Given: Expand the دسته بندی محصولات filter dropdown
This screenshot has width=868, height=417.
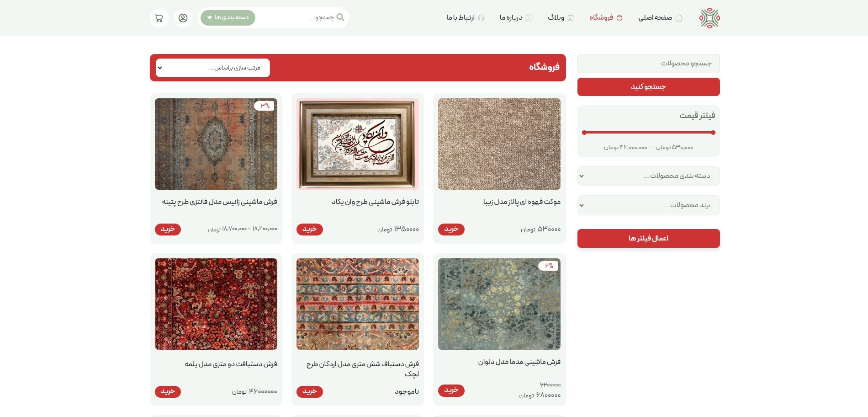Looking at the screenshot, I should coord(649,176).
